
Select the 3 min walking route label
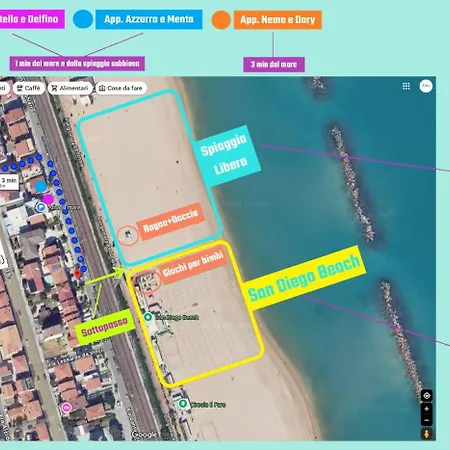[x=9, y=181]
